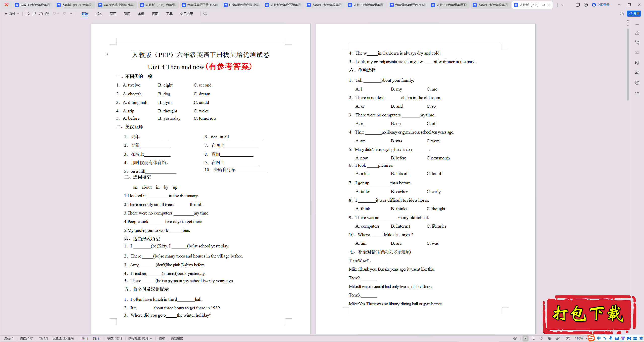Click the highlighter writing mode icon
The width and height of the screenshot is (644, 342).
click(558, 338)
